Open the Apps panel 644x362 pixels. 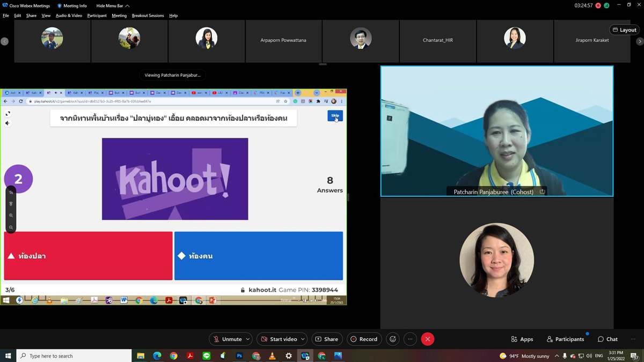click(x=522, y=339)
